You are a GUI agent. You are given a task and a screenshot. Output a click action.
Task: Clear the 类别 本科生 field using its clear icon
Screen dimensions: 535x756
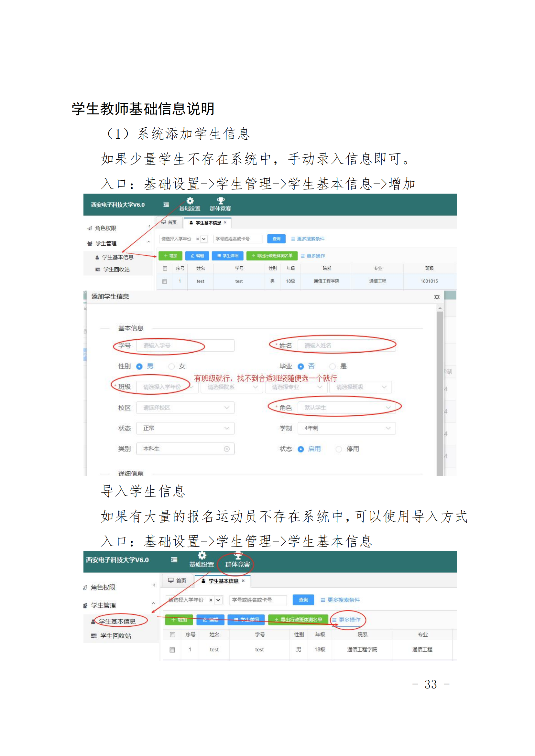(x=227, y=449)
